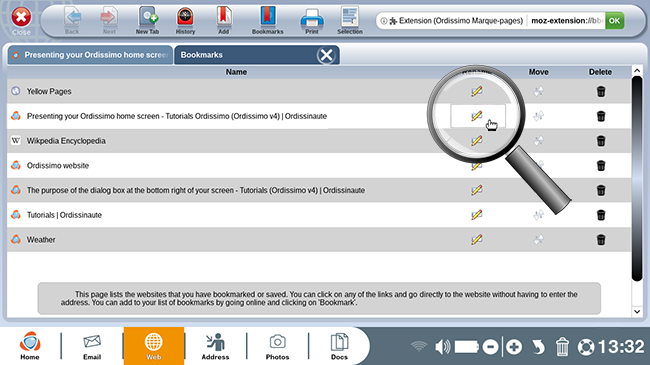Move the Weather bookmark

click(x=538, y=240)
